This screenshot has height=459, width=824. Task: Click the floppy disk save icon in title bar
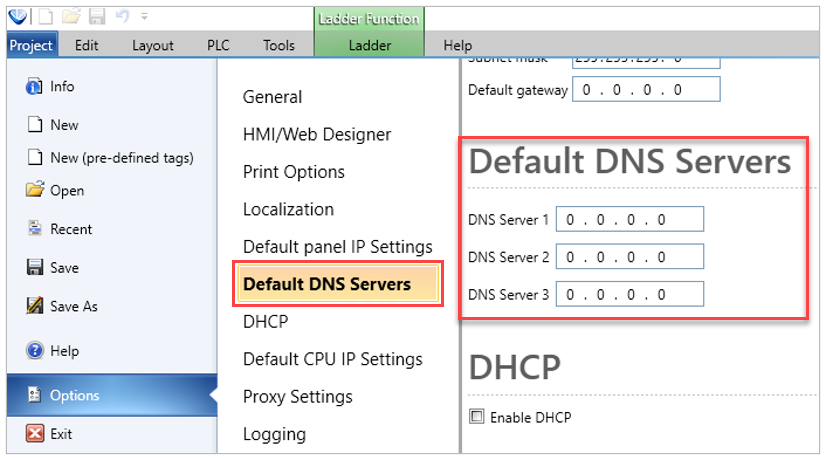coord(97,16)
